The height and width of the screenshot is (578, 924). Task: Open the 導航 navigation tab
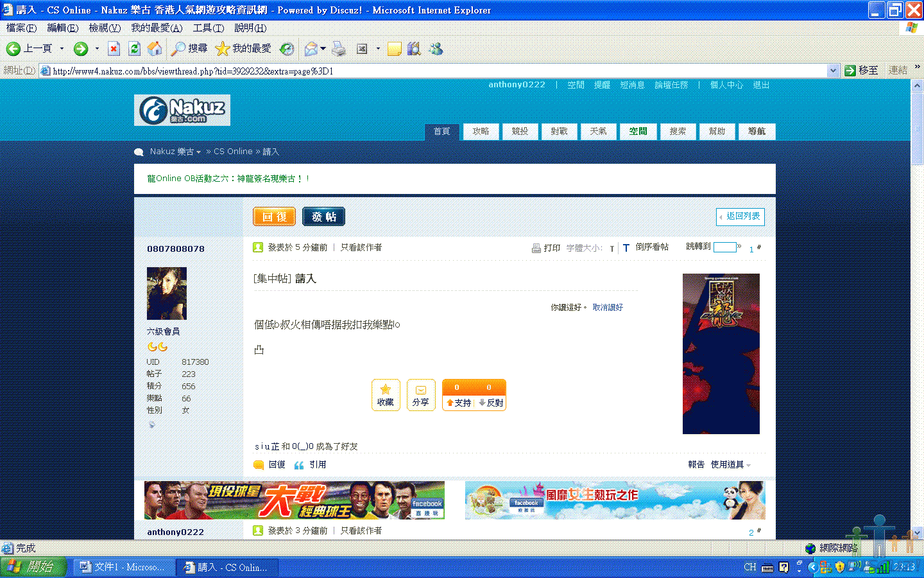click(757, 132)
